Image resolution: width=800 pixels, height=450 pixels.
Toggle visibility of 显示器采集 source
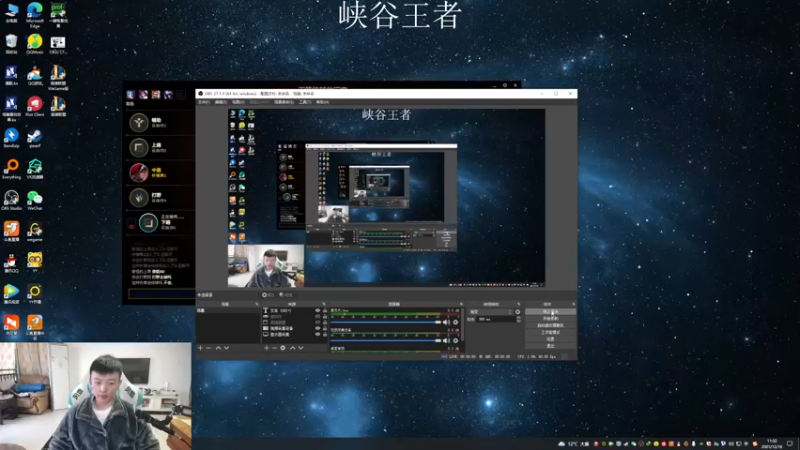[317, 335]
